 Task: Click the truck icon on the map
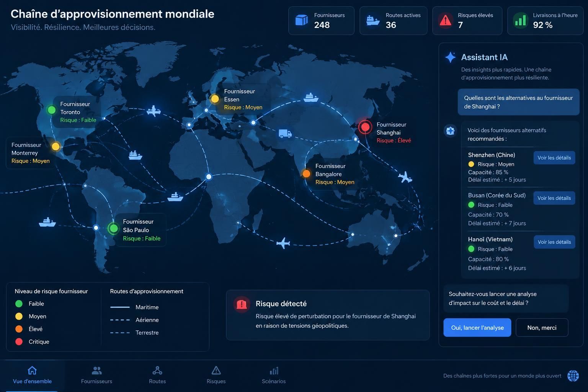tap(285, 134)
